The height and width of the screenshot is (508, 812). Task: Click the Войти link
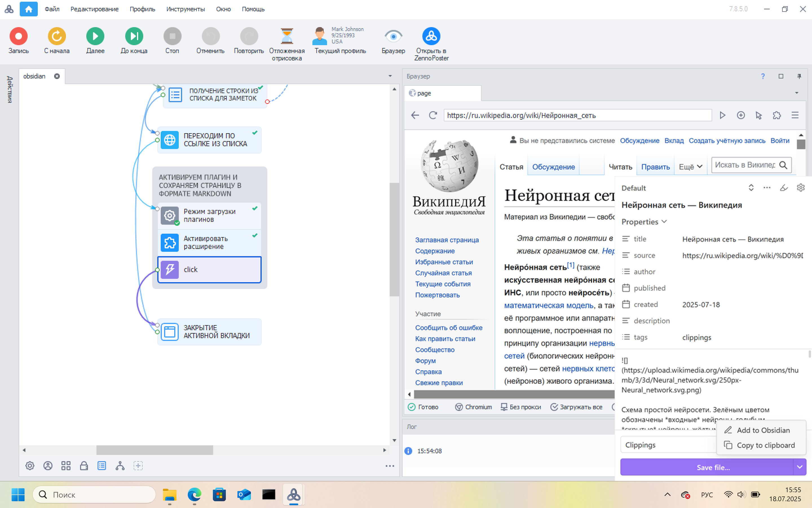(x=780, y=141)
